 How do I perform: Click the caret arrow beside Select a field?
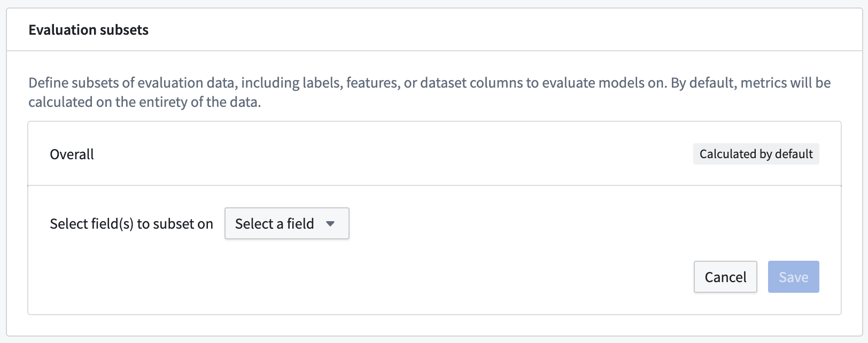(330, 224)
